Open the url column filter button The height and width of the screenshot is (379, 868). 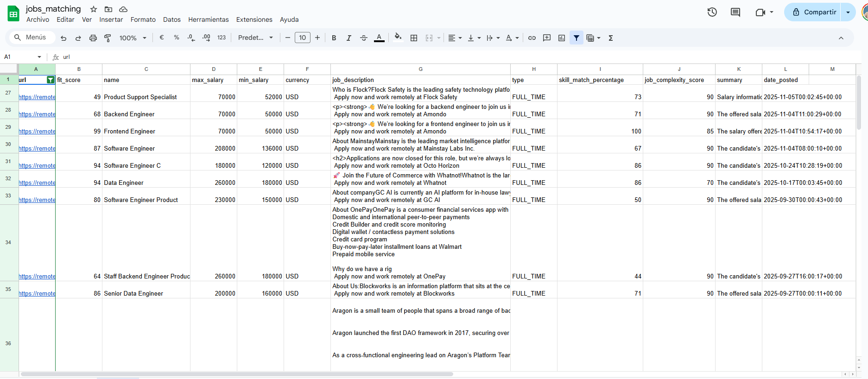[x=51, y=80]
